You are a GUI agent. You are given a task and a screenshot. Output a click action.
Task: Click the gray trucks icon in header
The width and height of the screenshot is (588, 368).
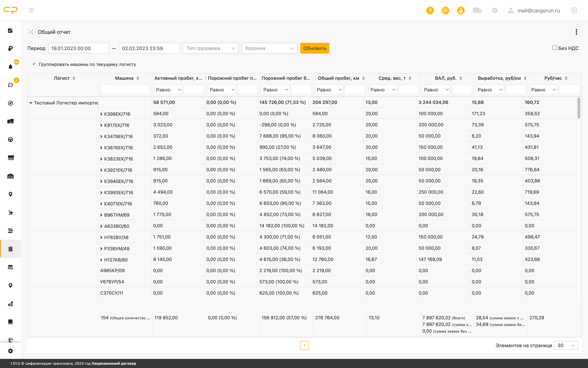coord(477,11)
